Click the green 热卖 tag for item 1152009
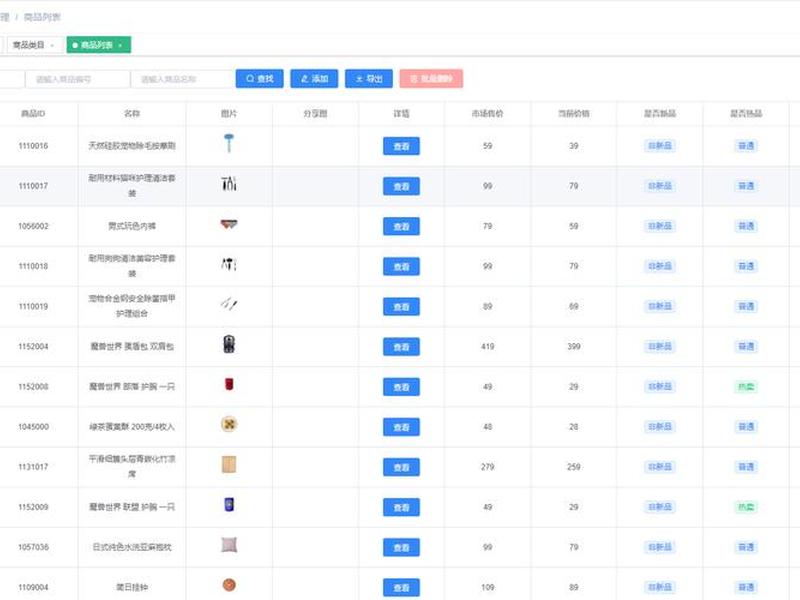This screenshot has width=800, height=600. pos(746,507)
